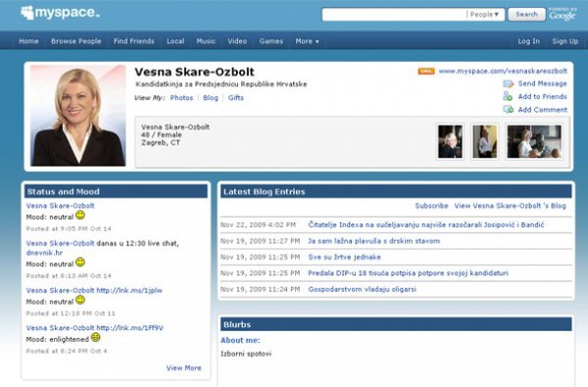Image resolution: width=588 pixels, height=387 pixels.
Task: Click the first neutral mood smiley
Action: pos(80,216)
